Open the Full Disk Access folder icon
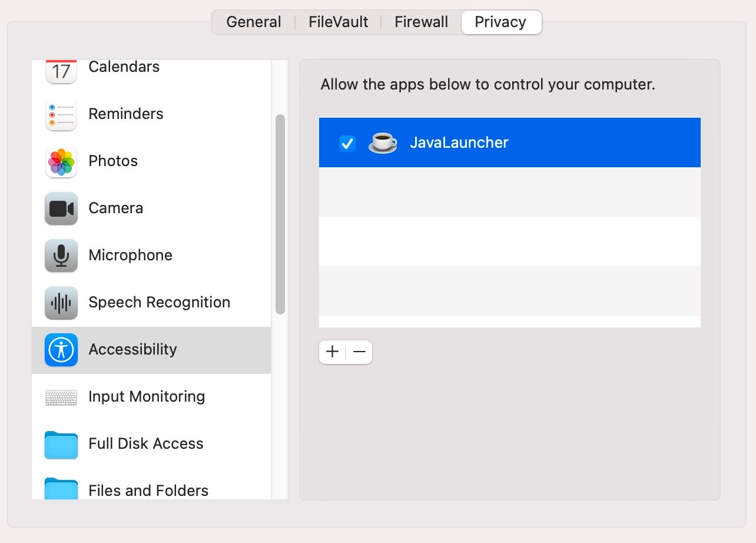Screen dimensions: 756x543 point(61,445)
